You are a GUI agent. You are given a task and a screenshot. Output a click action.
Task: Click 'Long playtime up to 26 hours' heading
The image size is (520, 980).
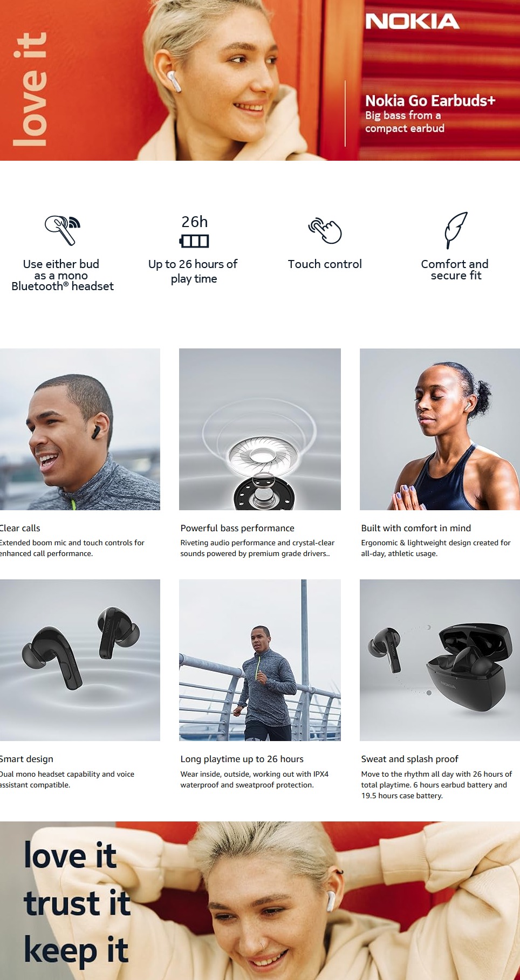pos(242,759)
